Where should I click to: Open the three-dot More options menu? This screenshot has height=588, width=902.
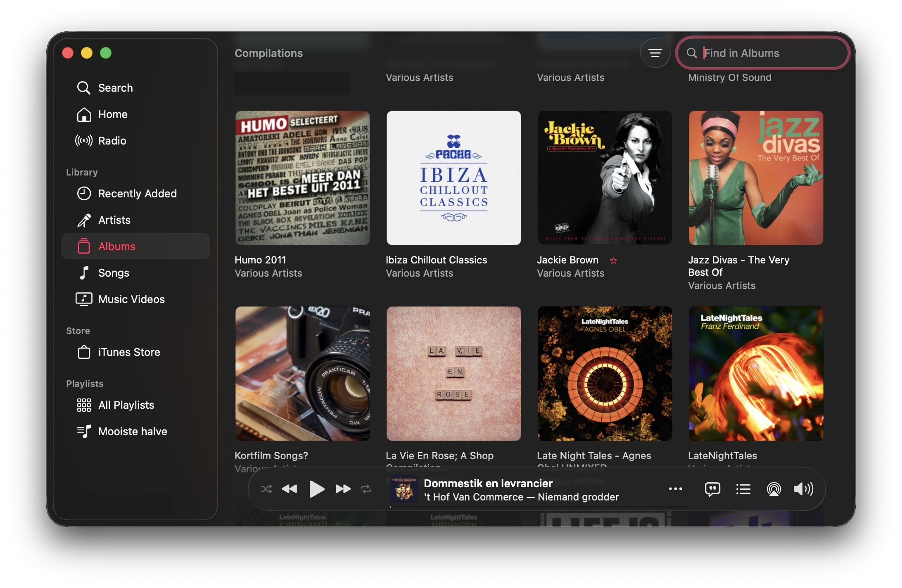click(675, 489)
